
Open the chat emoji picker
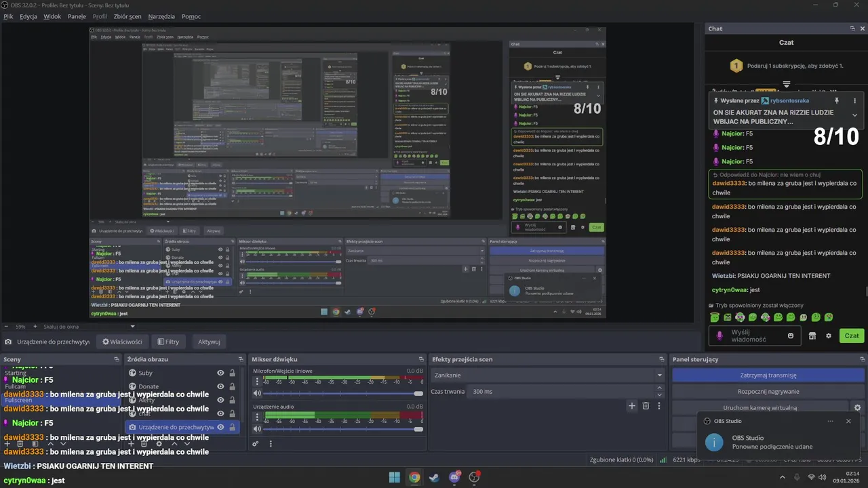pos(791,335)
